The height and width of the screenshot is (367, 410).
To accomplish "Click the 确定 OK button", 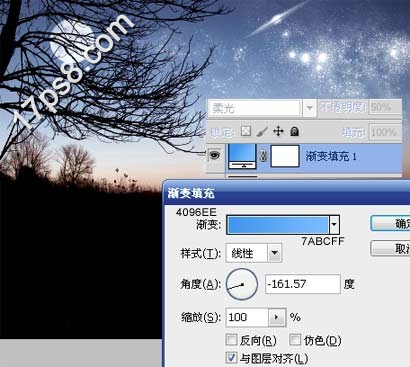I will tap(390, 223).
